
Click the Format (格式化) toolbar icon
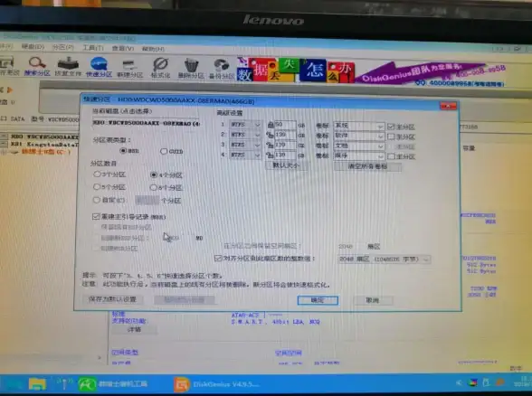click(160, 68)
